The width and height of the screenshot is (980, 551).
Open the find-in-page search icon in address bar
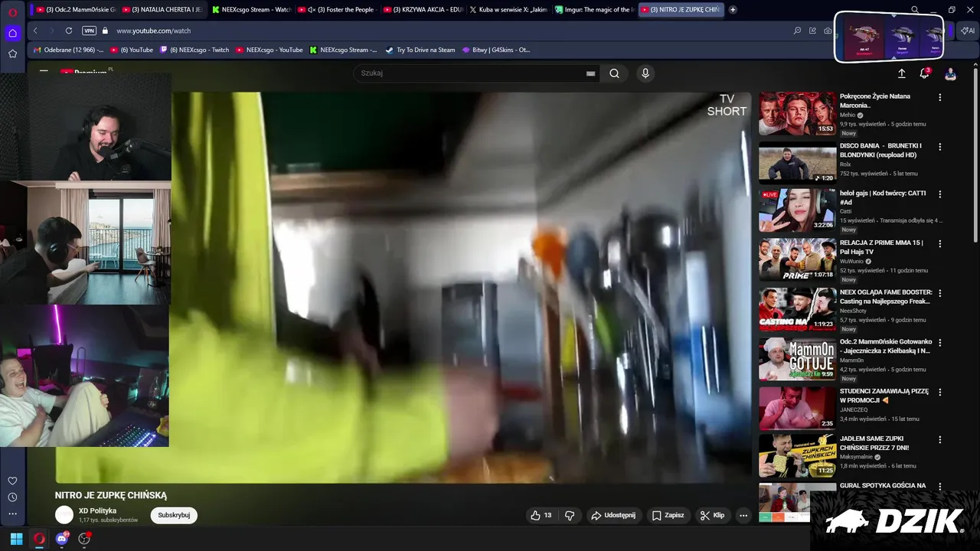click(x=797, y=31)
